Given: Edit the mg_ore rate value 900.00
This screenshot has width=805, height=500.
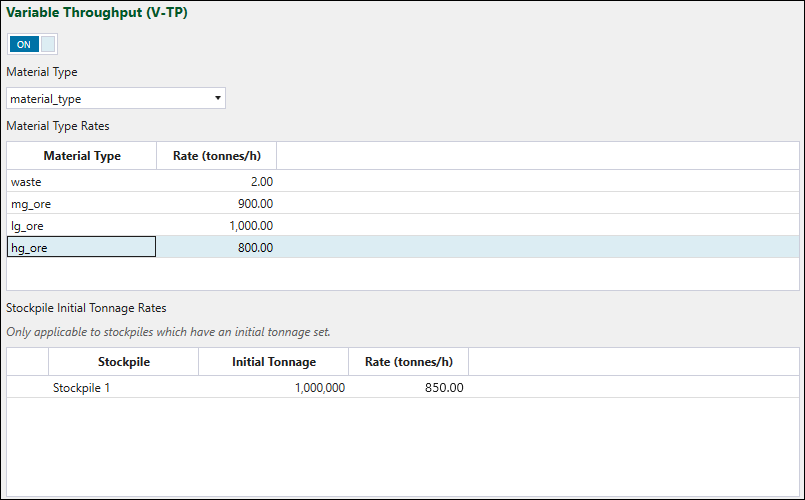Looking at the screenshot, I should [216, 204].
